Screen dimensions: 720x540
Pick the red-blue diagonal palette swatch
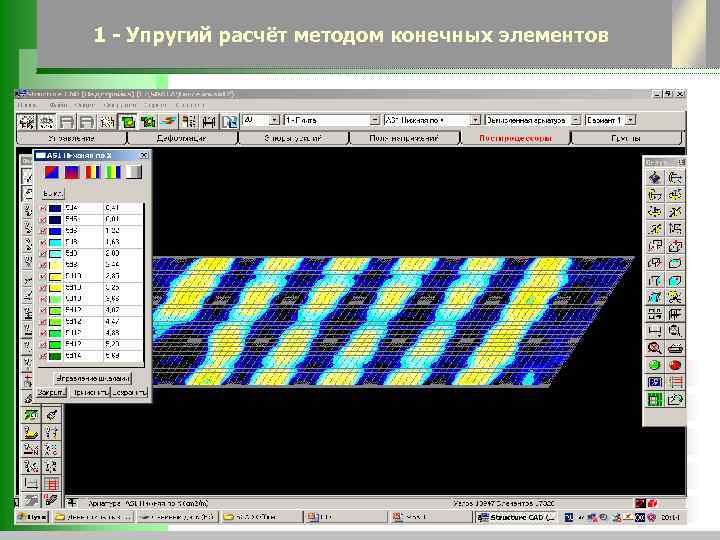[x=51, y=172]
